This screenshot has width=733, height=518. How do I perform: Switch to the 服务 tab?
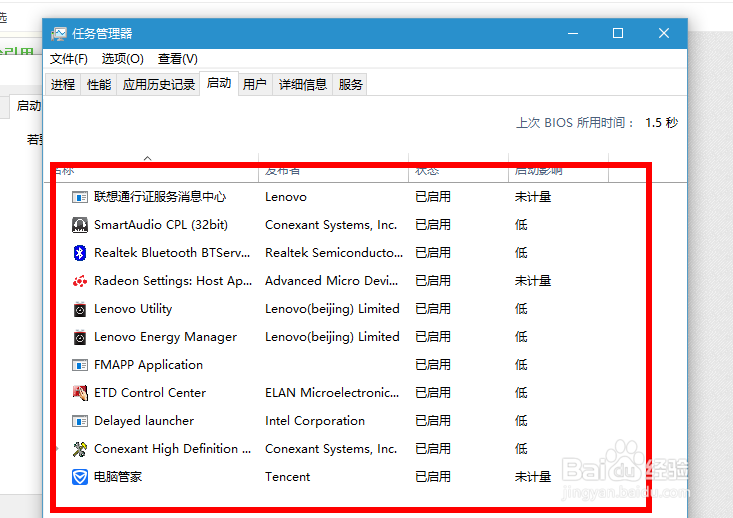(350, 85)
